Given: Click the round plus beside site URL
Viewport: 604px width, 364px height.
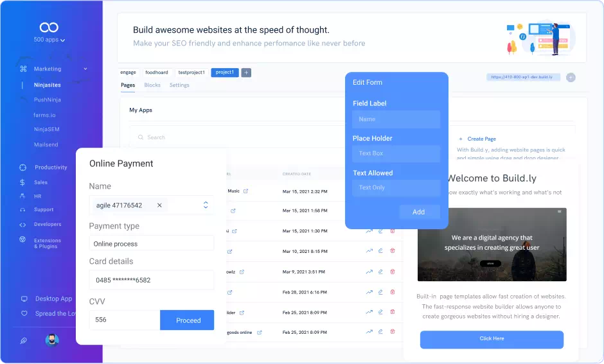Looking at the screenshot, I should (571, 77).
